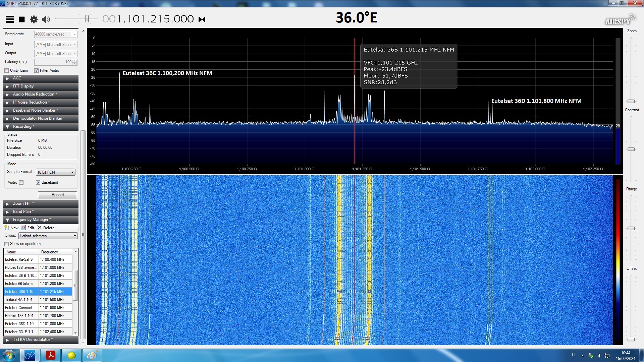Select Eutelsat 33 E 1.102,400 MHz entry
The height and width of the screenshot is (362, 644).
(x=38, y=332)
